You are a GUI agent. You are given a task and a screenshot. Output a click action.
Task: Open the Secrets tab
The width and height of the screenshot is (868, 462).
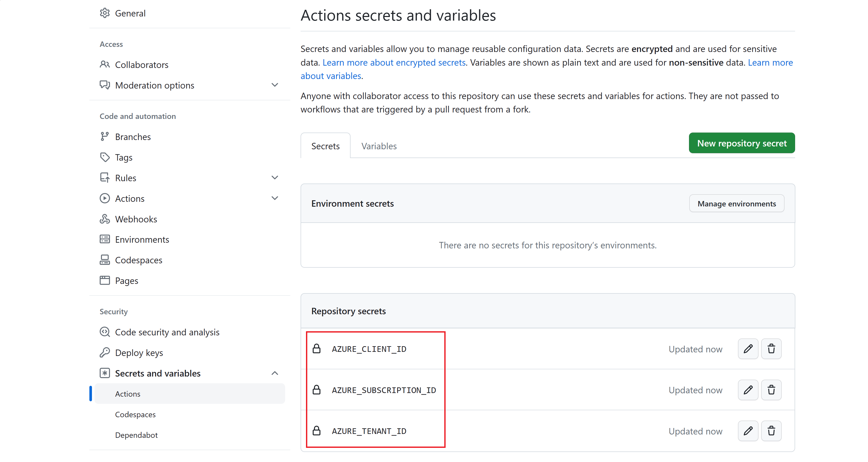pyautogui.click(x=325, y=146)
